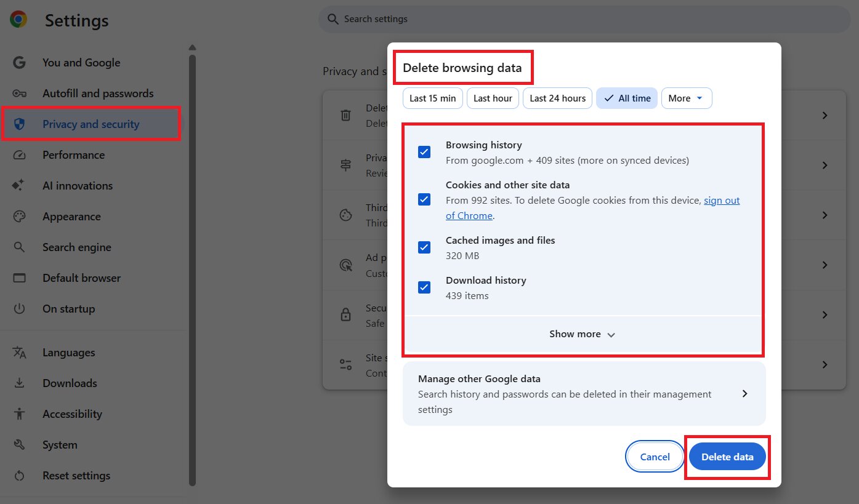Click the chevron on the first background settings row

pos(825,116)
